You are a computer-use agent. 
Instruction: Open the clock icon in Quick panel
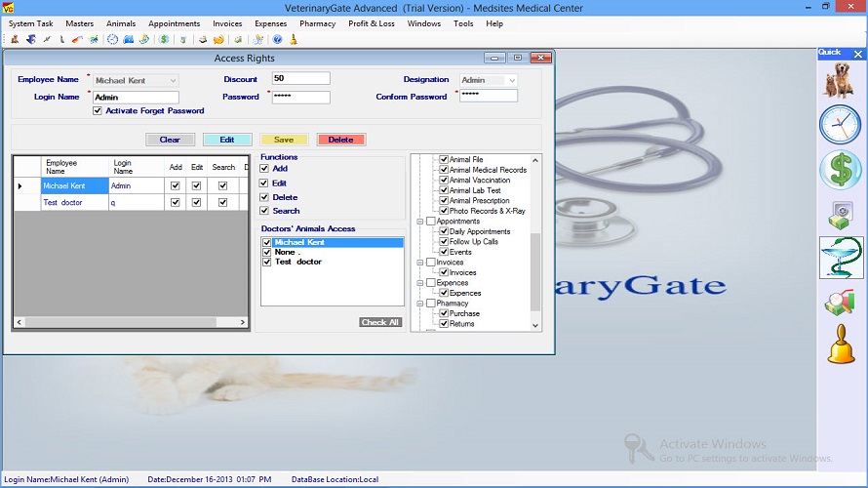(840, 124)
